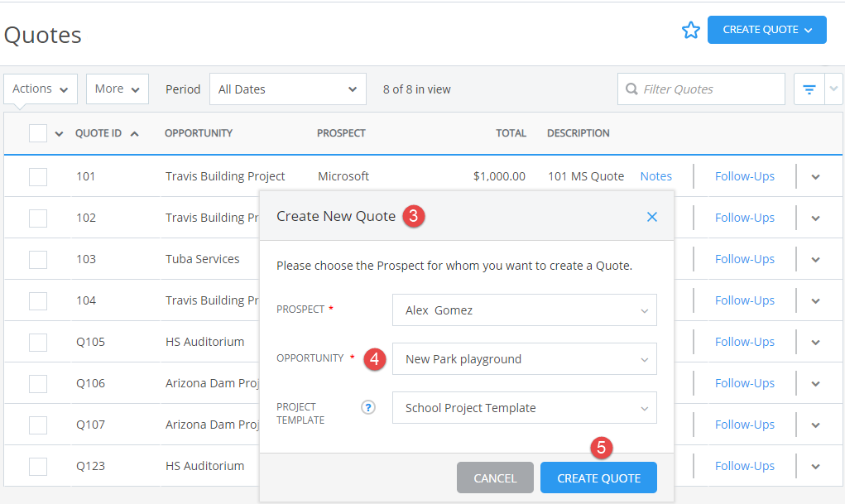Viewport: 845px width, 504px height.
Task: Check the box for quote 101
Action: 38,177
